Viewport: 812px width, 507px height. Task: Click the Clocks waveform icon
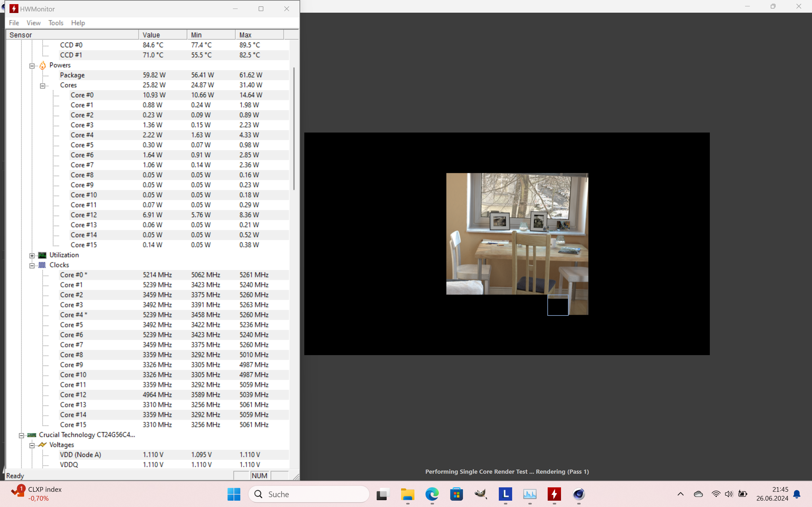pos(42,265)
